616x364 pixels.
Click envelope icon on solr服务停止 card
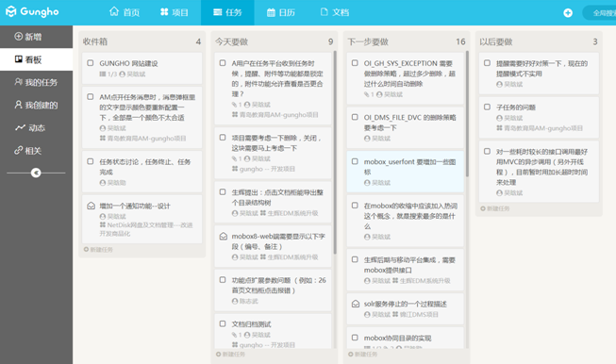coord(355,304)
